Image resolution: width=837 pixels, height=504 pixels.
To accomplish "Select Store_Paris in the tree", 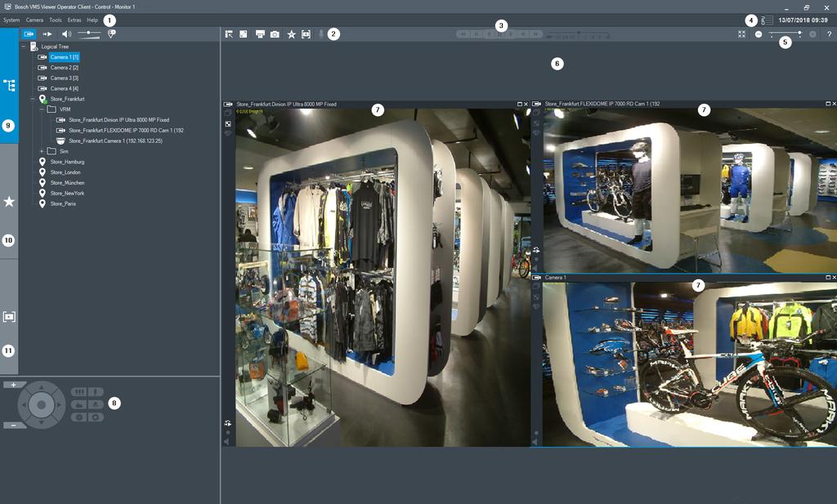I will [63, 203].
